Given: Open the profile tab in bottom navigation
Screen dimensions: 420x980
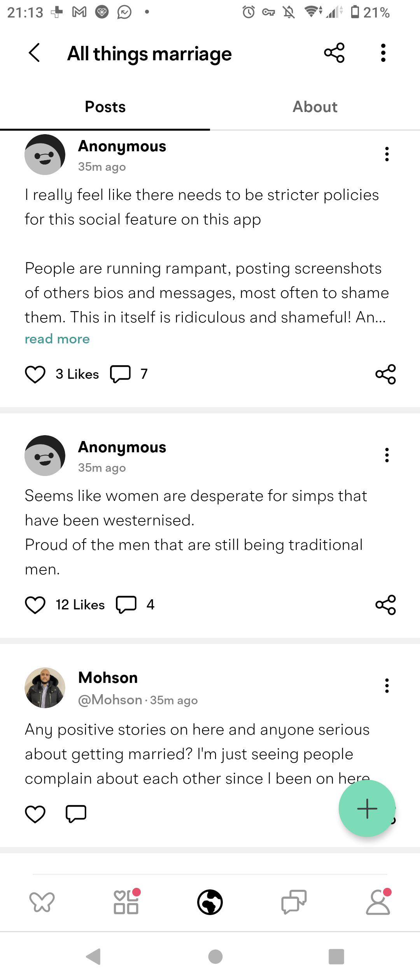Looking at the screenshot, I should click(378, 902).
